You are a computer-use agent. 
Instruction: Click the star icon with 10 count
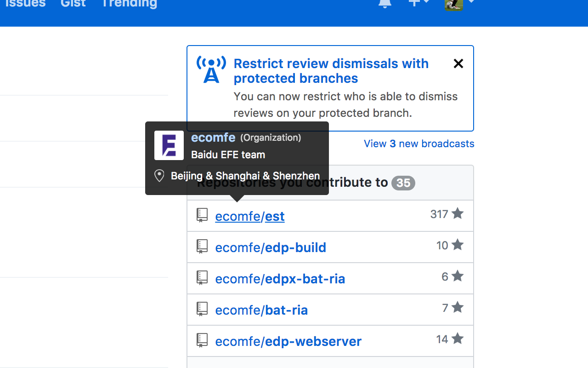click(458, 245)
